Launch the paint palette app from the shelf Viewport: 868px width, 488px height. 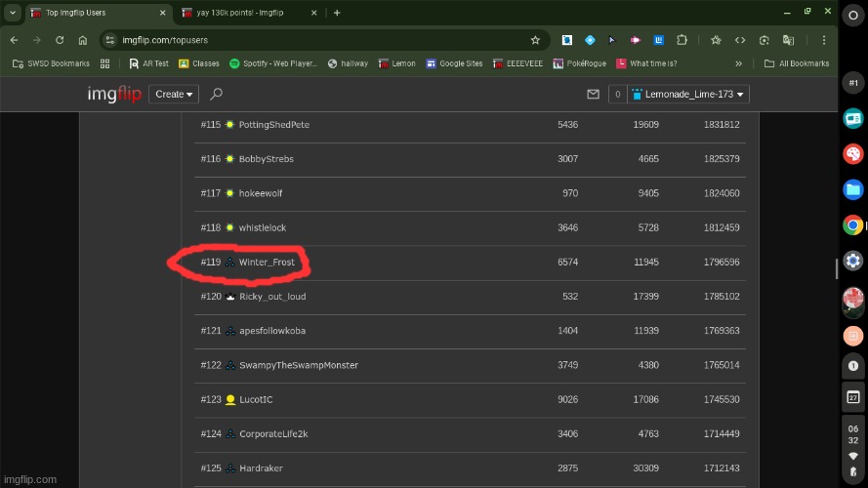coord(853,154)
